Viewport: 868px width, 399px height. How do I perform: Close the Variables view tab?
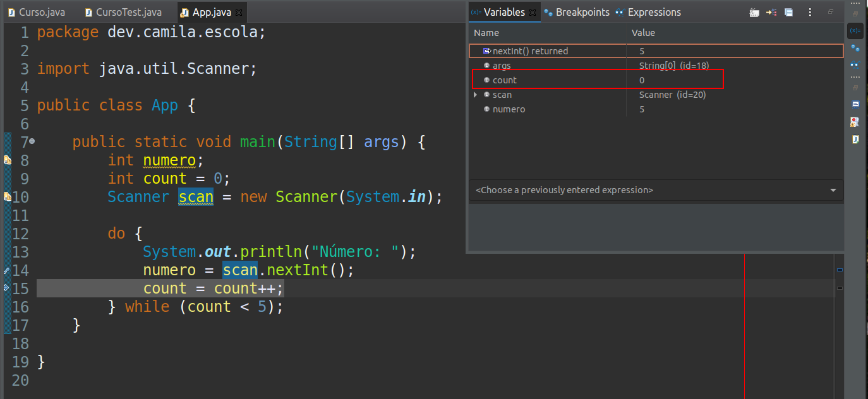533,13
